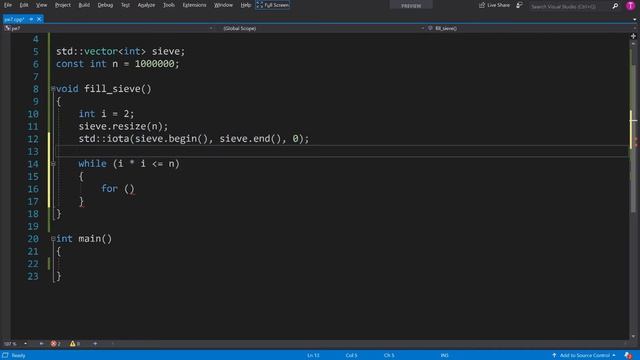
Task: Click fill_sieve function name on line 8
Action: click(x=112, y=89)
